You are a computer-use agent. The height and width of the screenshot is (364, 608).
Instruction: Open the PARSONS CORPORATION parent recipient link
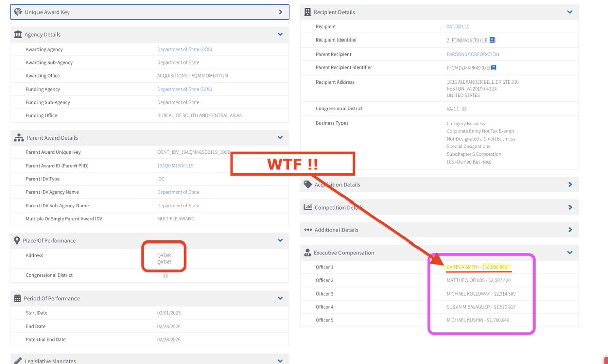[473, 54]
